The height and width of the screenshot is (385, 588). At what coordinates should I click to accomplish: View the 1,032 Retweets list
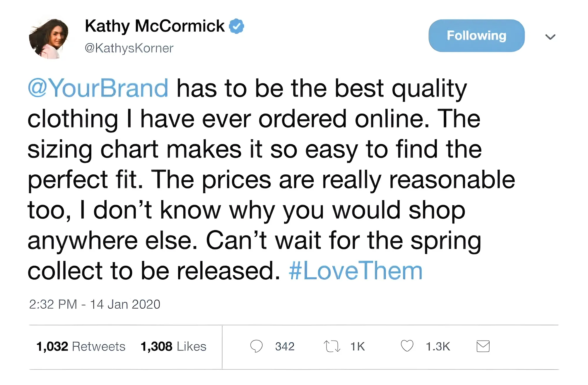pos(81,346)
